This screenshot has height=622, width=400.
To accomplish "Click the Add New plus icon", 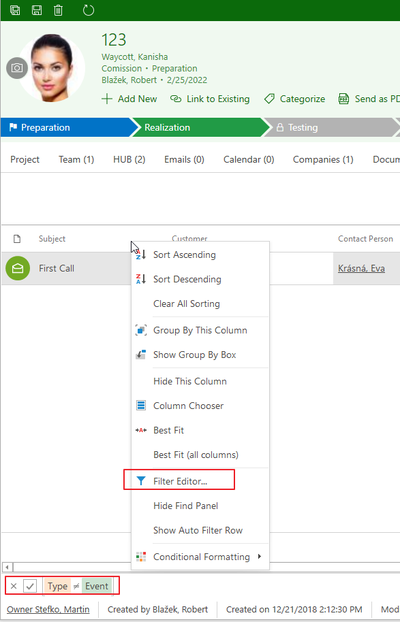I will [x=107, y=99].
